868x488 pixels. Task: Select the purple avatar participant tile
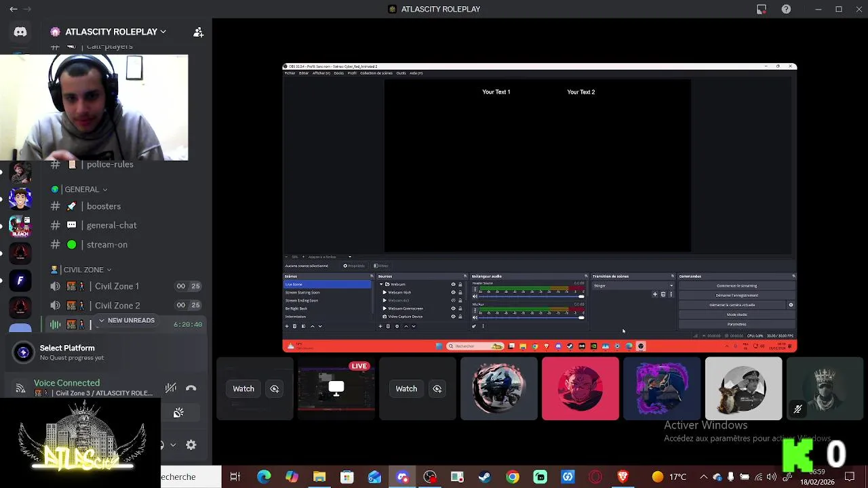(662, 388)
